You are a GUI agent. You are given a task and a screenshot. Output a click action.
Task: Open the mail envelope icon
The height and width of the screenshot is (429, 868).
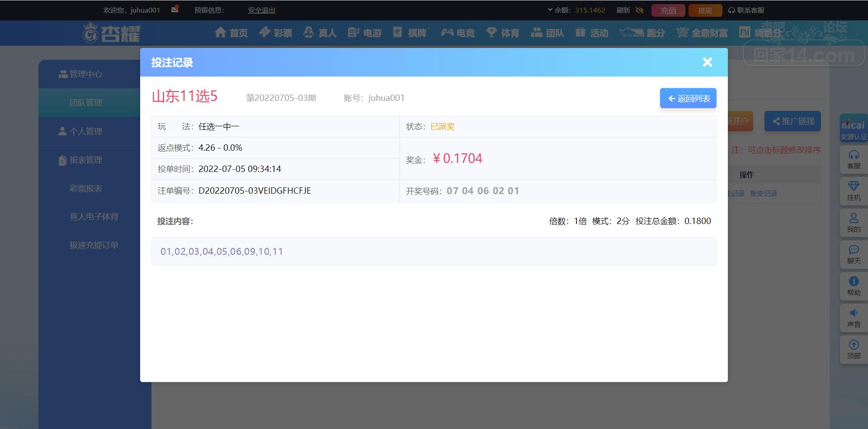tap(175, 10)
